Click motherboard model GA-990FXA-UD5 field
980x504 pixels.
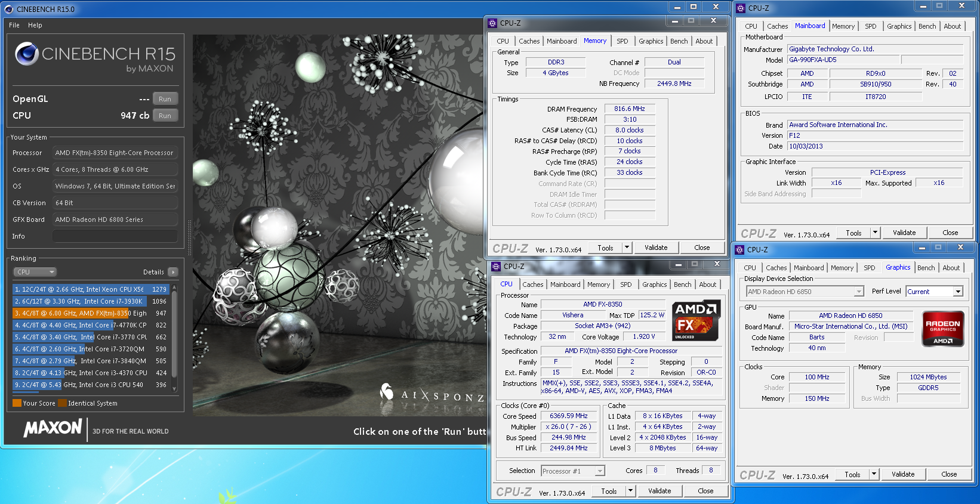point(843,60)
